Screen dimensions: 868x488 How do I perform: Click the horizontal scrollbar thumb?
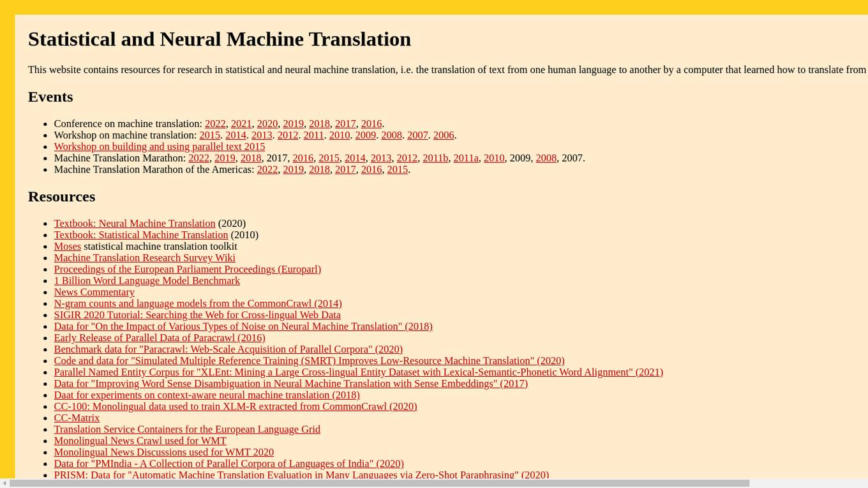tap(380, 484)
